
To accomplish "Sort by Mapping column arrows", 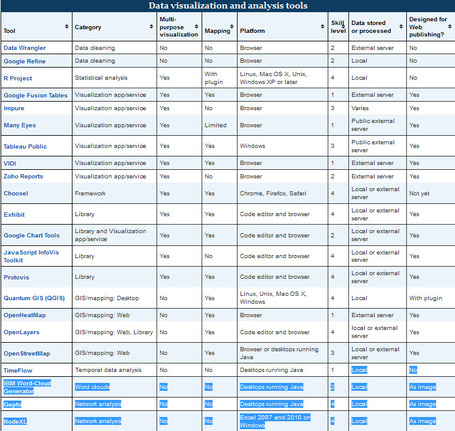I will coord(232,26).
